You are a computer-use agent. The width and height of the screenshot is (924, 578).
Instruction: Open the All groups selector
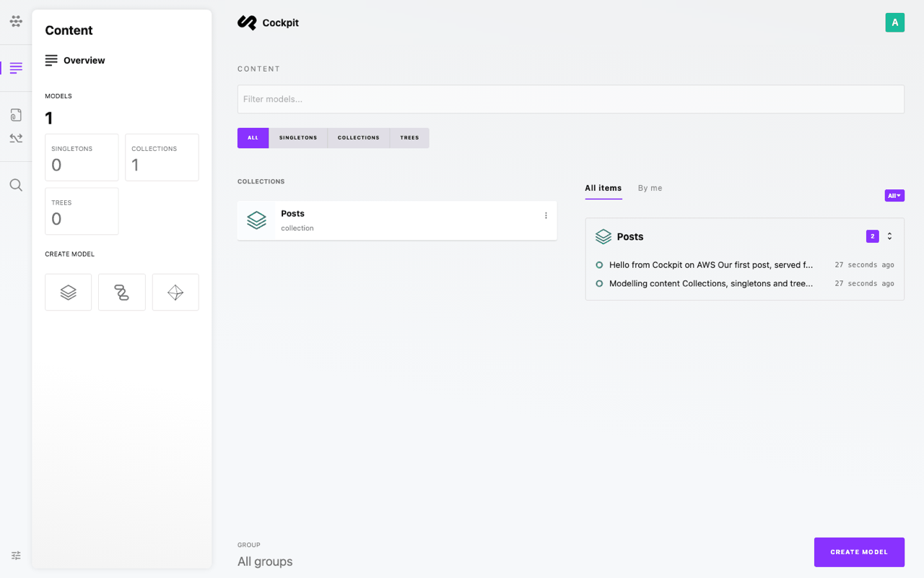tap(265, 561)
